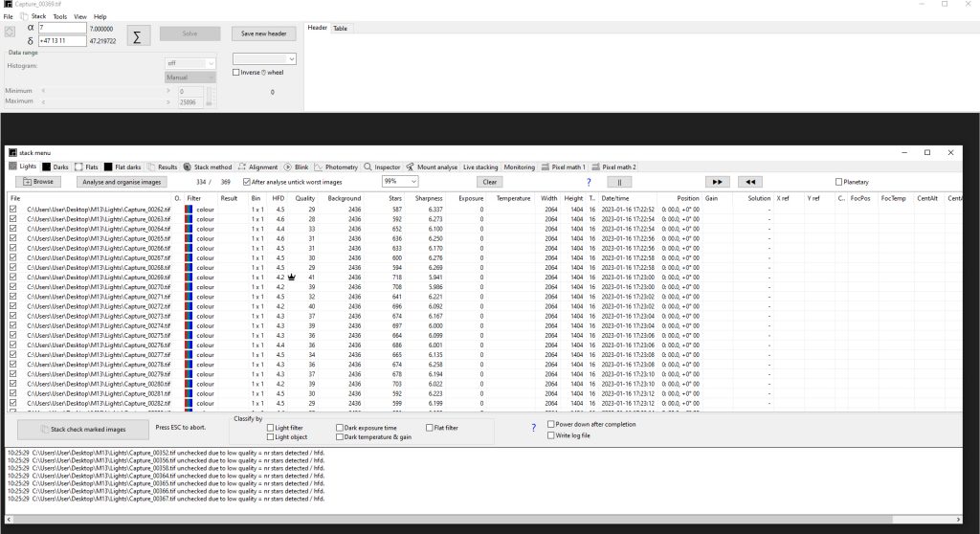The image size is (980, 534).
Task: Expand the 99% percentage dropdown
Action: click(x=400, y=181)
